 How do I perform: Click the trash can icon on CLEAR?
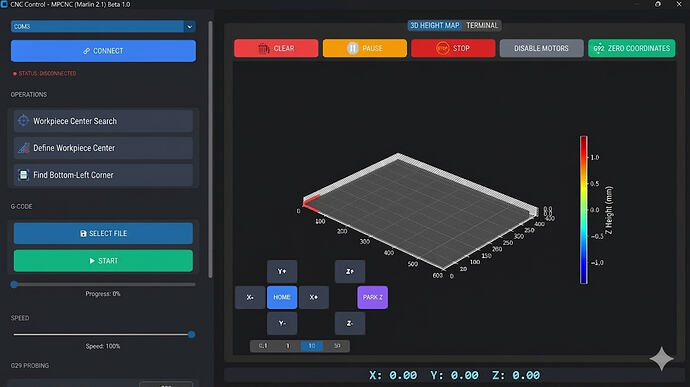point(264,48)
